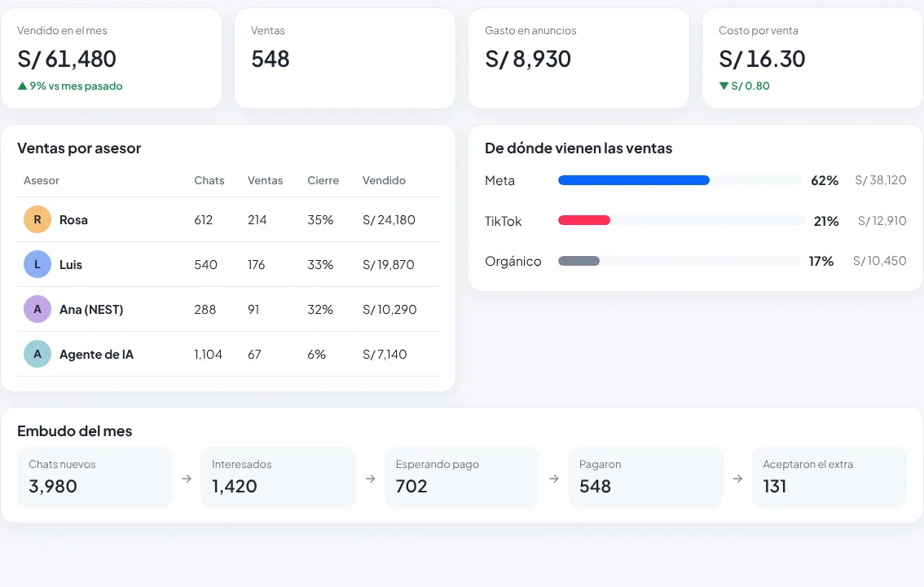The image size is (924, 587).
Task: Click the Chats column header
Action: tap(209, 180)
